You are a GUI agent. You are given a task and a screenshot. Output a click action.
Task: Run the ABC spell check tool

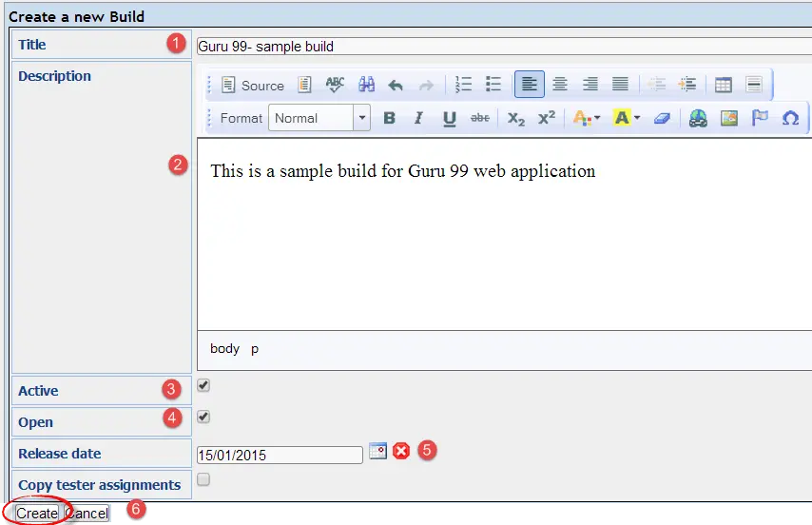(x=335, y=85)
